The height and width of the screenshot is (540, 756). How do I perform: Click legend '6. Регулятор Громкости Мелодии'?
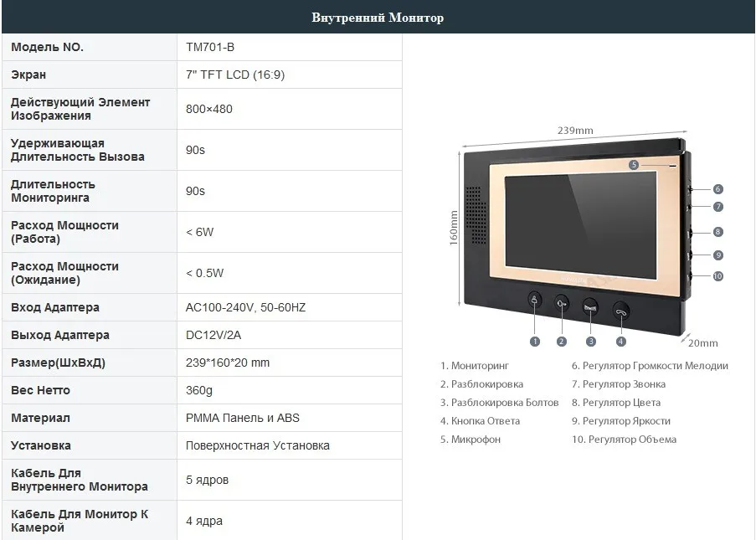pyautogui.click(x=650, y=366)
